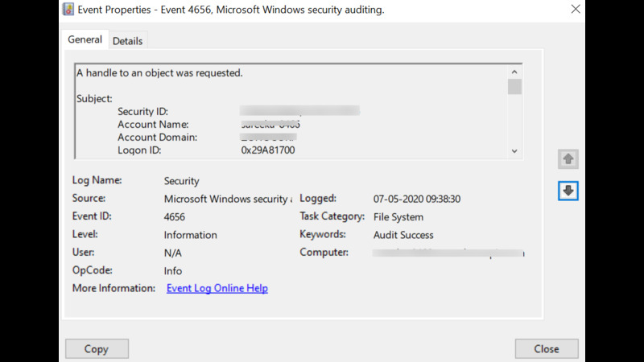644x362 pixels.
Task: Click the Event Properties title bar icon
Action: [x=68, y=9]
